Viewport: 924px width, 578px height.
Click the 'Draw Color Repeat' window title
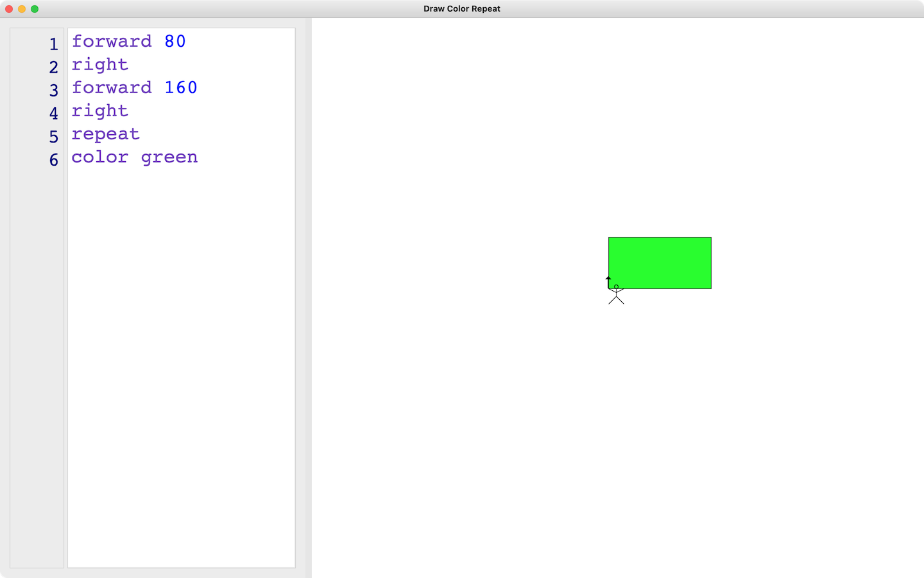pos(462,9)
